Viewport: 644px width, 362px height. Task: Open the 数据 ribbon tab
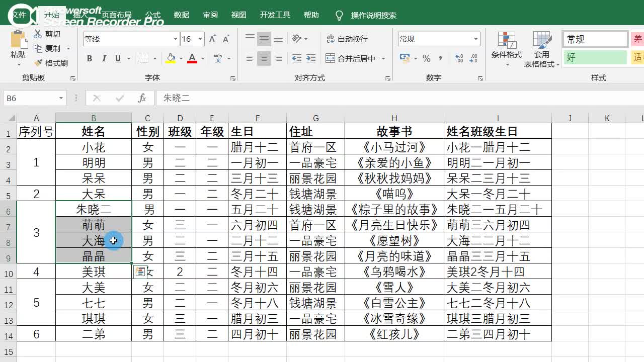182,15
